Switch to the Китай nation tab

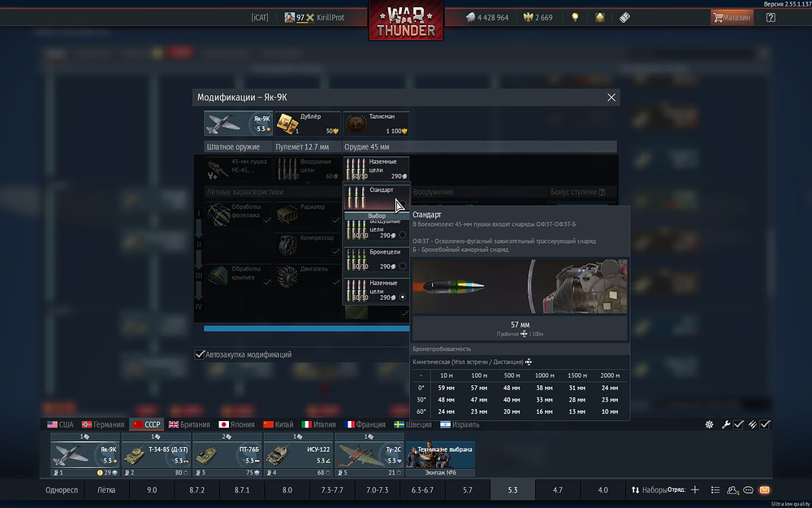click(278, 424)
